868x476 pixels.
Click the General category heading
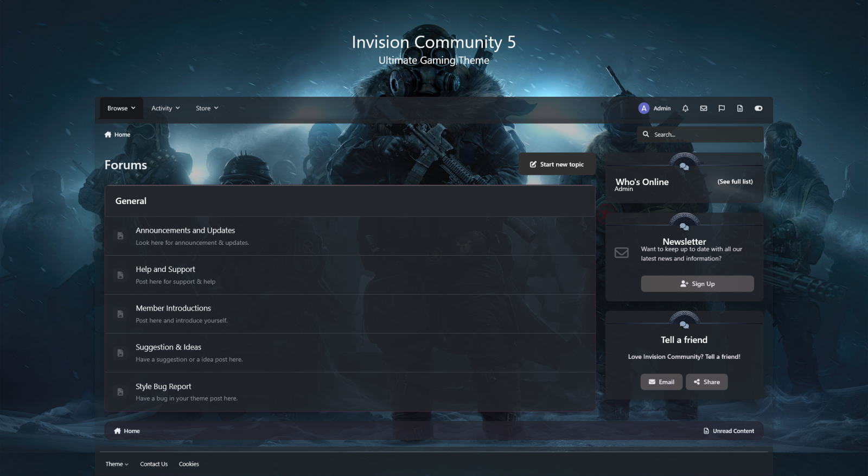131,201
